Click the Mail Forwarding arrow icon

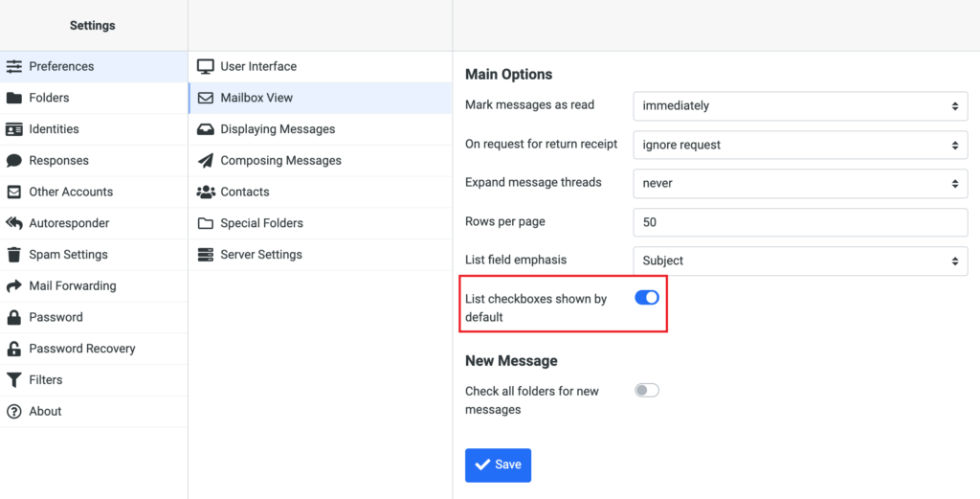coord(13,286)
